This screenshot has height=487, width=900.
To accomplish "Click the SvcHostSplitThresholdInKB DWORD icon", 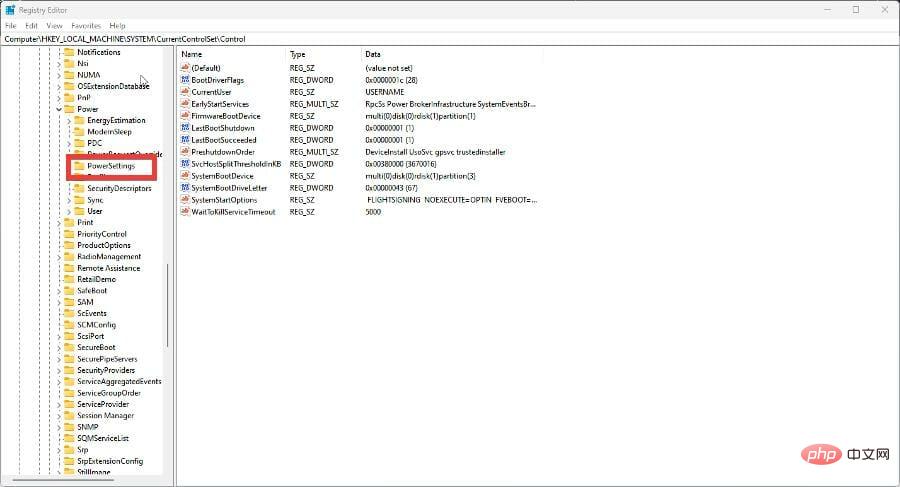I will (x=185, y=164).
